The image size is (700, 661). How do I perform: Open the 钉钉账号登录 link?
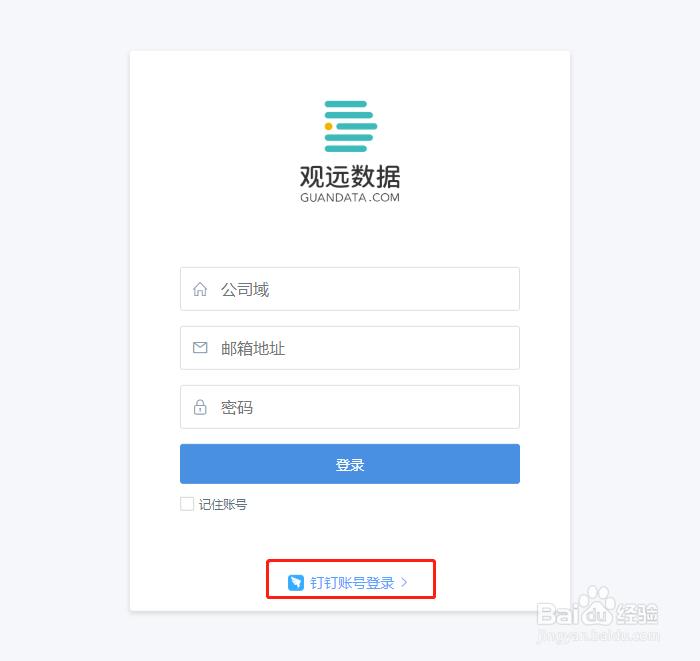pyautogui.click(x=352, y=583)
